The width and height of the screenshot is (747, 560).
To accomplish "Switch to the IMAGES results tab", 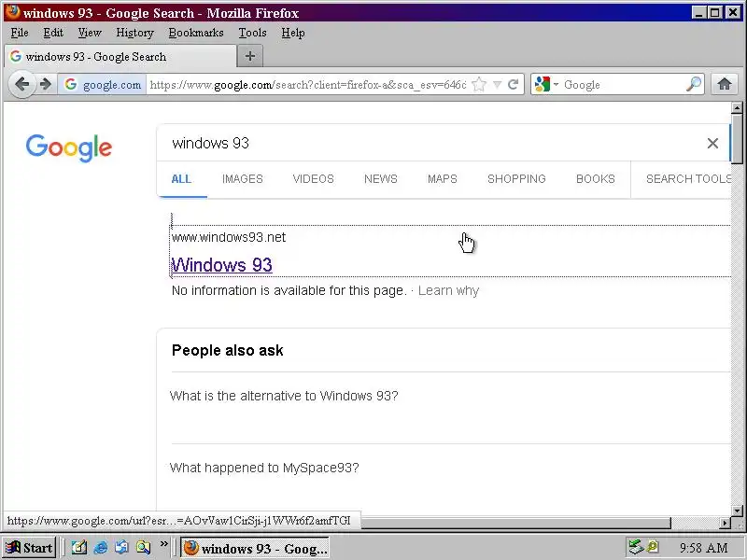I will click(243, 179).
